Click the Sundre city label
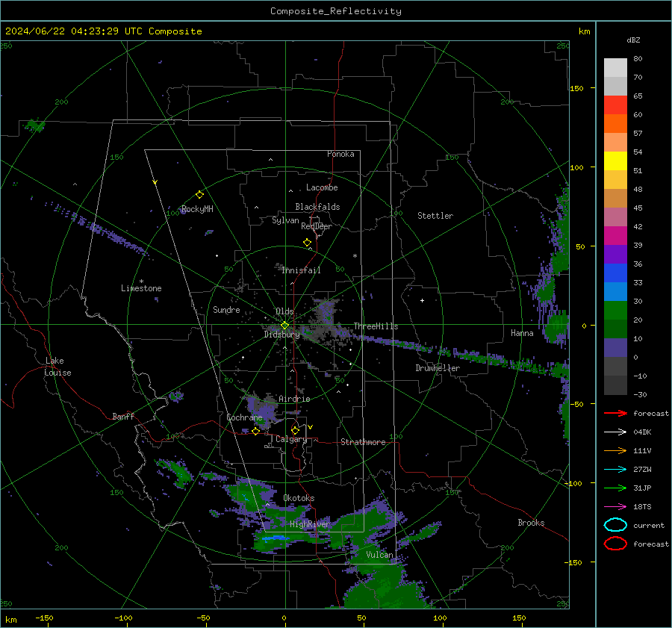Screen dimensions: 672x628 (x=226, y=310)
